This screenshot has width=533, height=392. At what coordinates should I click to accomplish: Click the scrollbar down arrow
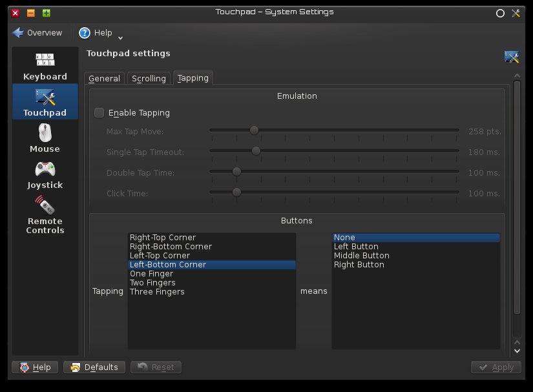[x=516, y=351]
